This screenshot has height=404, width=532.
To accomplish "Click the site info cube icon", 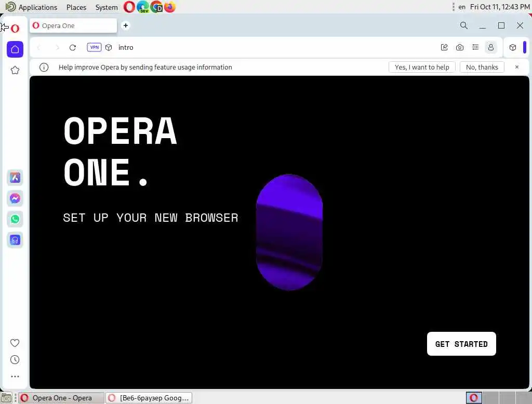I will (x=109, y=47).
